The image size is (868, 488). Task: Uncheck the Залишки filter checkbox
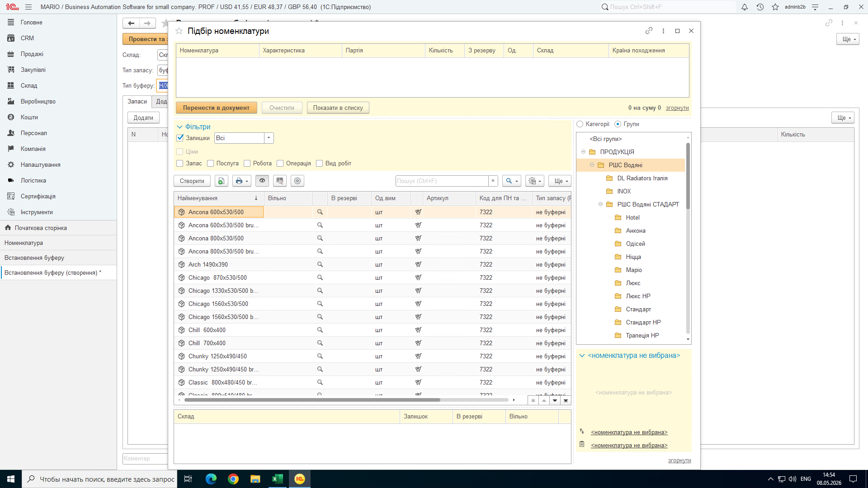tap(180, 138)
